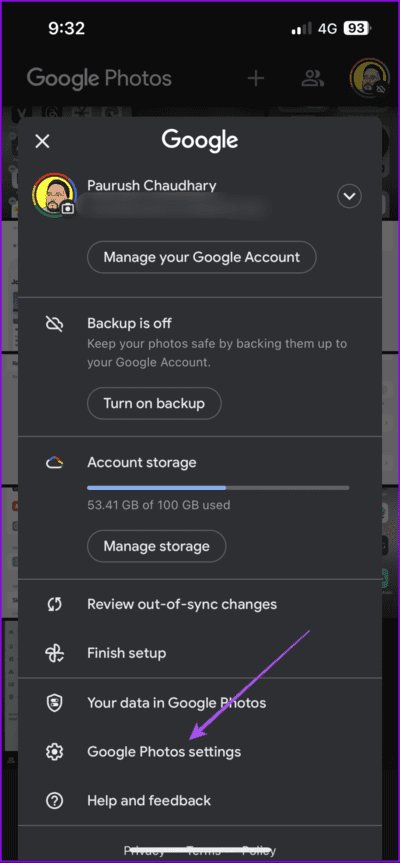The width and height of the screenshot is (400, 863).
Task: Click the account storage usage bar
Action: click(218, 488)
